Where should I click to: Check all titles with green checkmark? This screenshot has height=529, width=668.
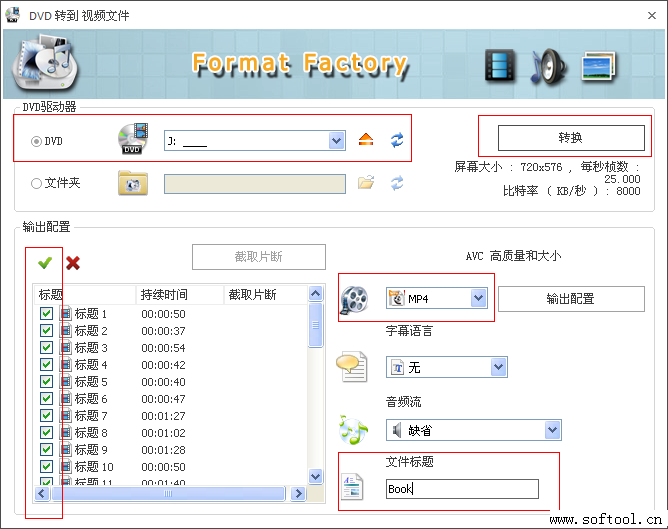tap(45, 263)
